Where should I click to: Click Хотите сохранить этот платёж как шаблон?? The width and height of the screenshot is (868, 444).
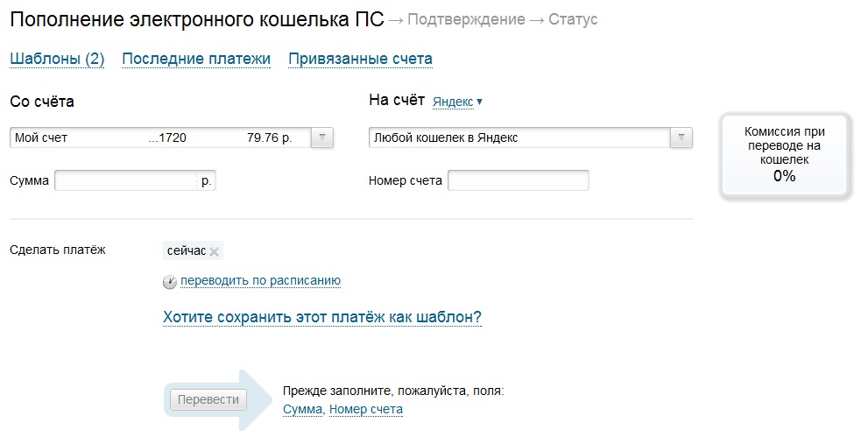[x=322, y=317]
